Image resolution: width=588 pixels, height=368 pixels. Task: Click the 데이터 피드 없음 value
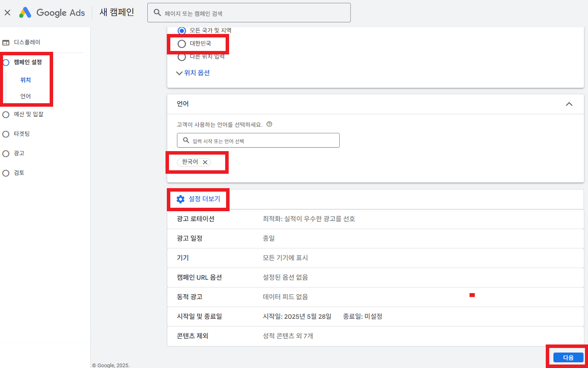pos(285,297)
